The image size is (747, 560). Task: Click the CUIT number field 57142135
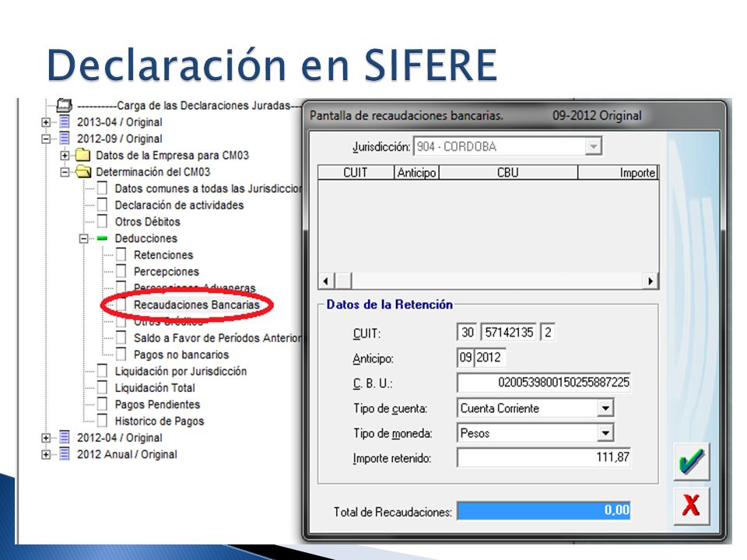[x=509, y=332]
